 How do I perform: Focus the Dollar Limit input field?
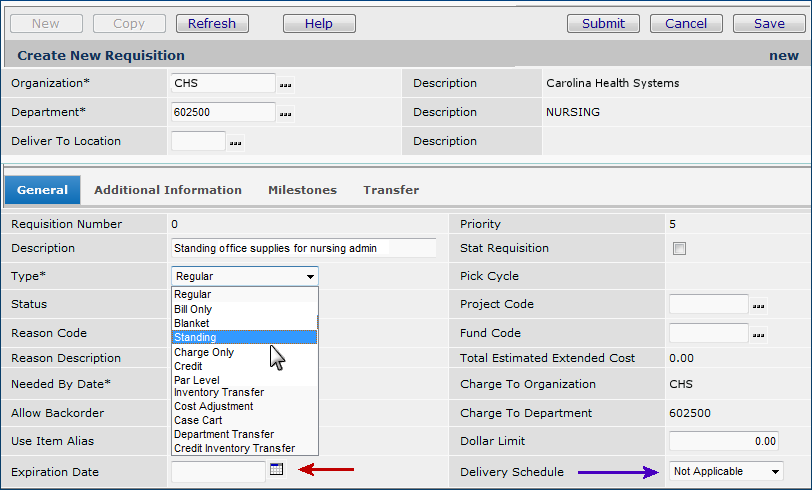724,441
